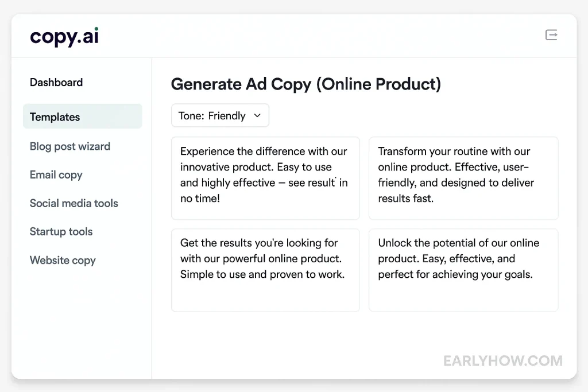The width and height of the screenshot is (588, 392).
Task: Choose the 'Transform your routine' ad copy card
Action: [463, 178]
